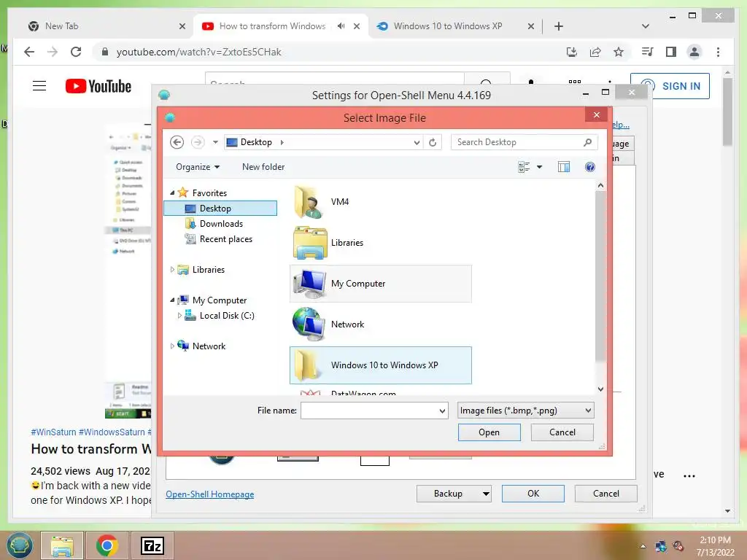
Task: Open Chrome media controls icon
Action: (x=648, y=52)
